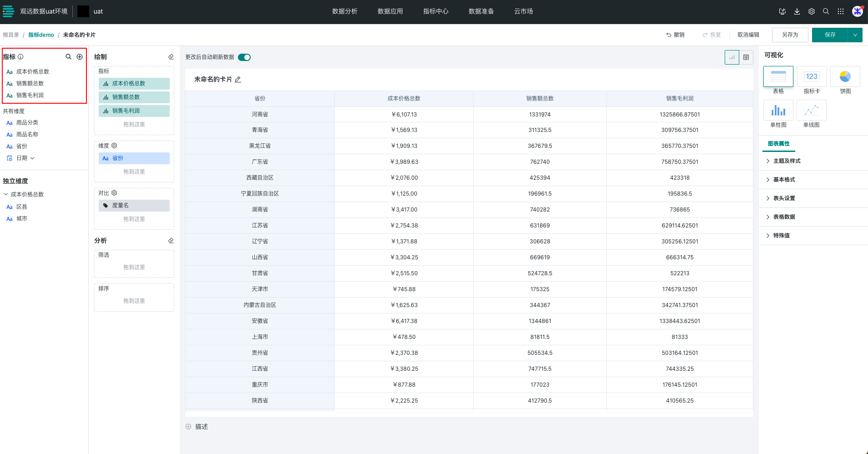This screenshot has width=868, height=454.
Task: Switch to table view mode button
Action: 746,57
